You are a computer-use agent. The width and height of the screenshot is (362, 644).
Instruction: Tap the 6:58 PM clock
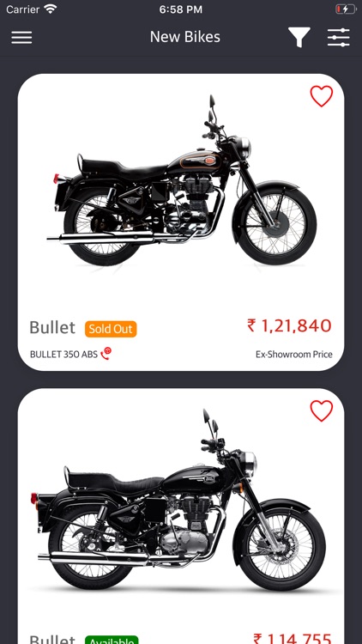coord(181,9)
